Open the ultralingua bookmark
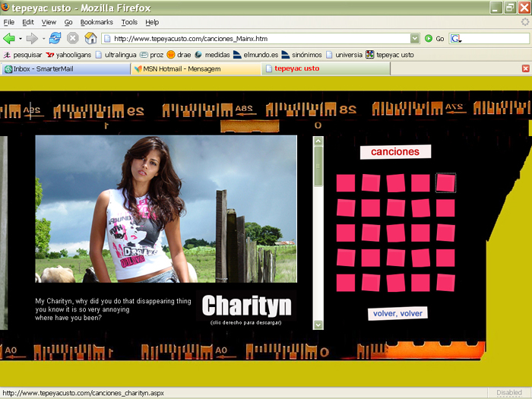The height and width of the screenshot is (399, 532). click(116, 55)
